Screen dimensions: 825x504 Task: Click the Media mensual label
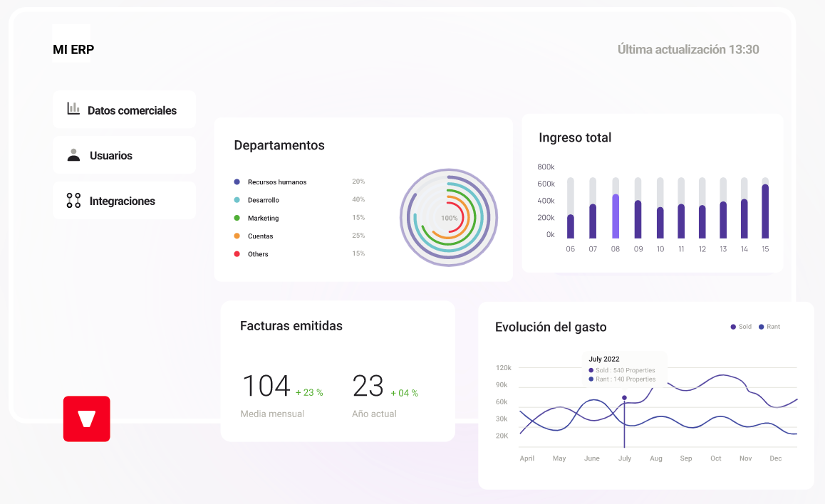pos(273,414)
